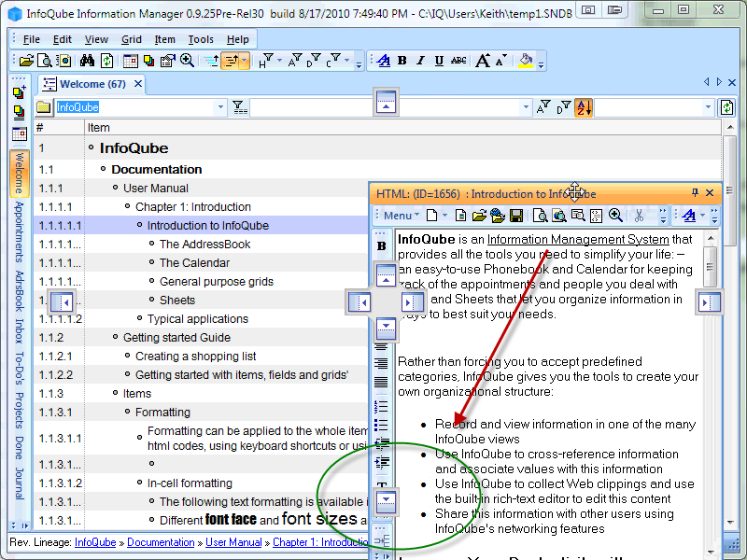Expand the sort field dropdown

(x=708, y=107)
